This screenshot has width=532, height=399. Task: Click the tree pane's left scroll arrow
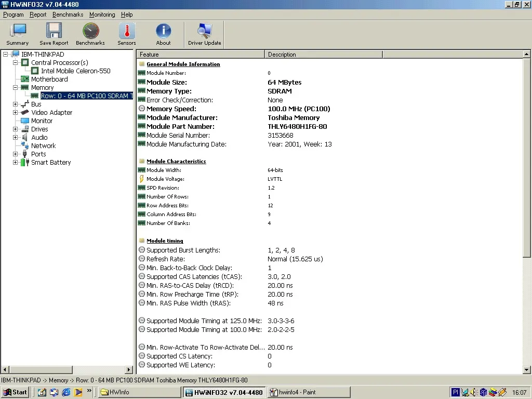5,369
